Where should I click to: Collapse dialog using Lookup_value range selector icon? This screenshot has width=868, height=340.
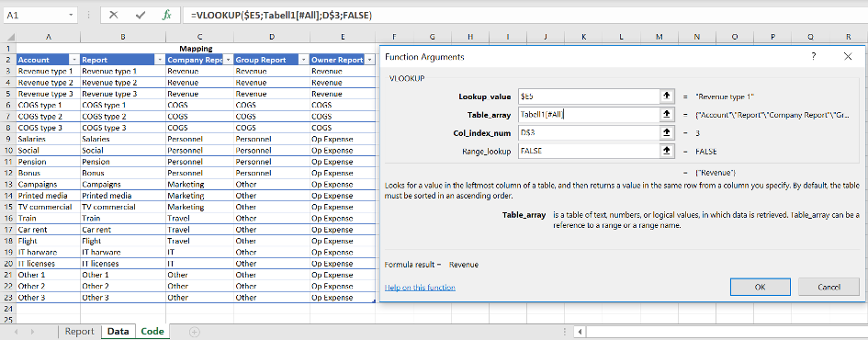pyautogui.click(x=667, y=96)
